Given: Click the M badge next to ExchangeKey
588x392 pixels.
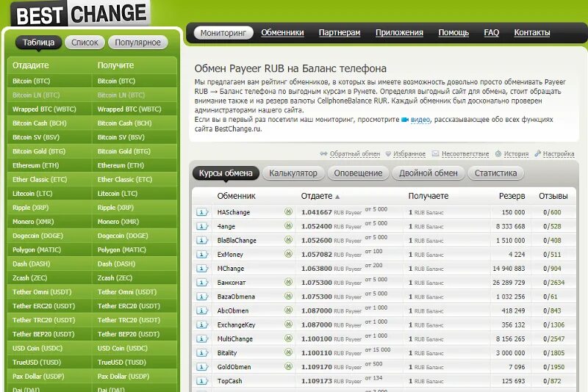Looking at the screenshot, I should point(288,324).
